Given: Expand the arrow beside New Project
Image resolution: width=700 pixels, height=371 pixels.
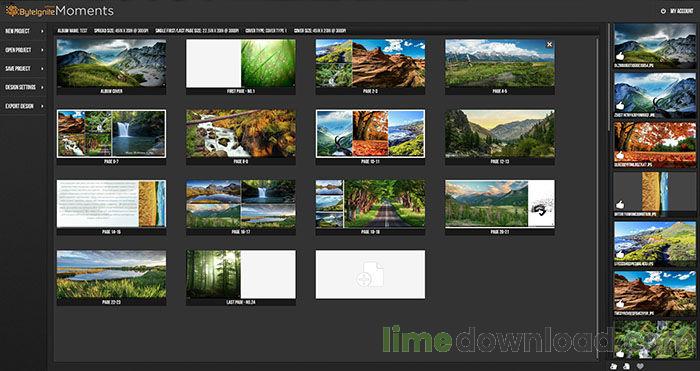Looking at the screenshot, I should [42, 31].
